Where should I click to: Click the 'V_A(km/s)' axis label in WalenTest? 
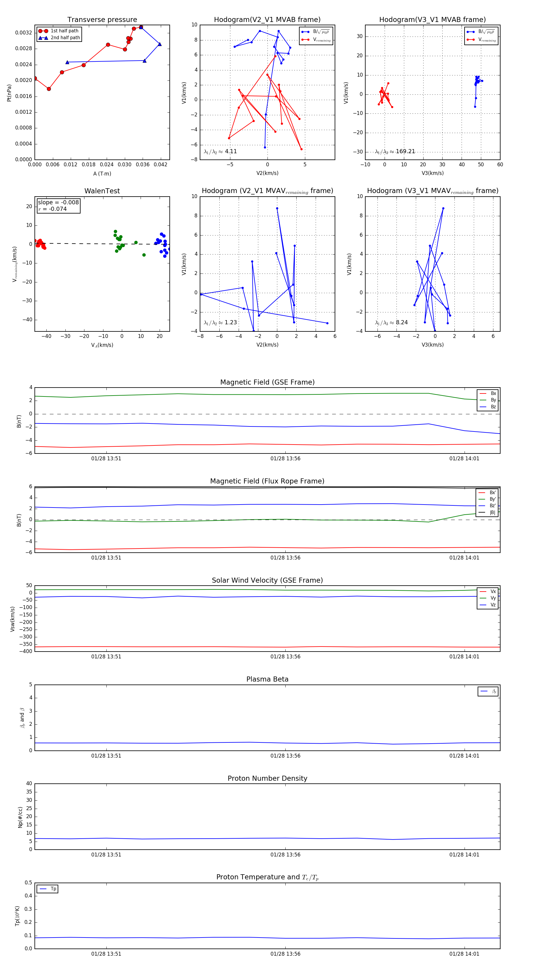tap(102, 345)
